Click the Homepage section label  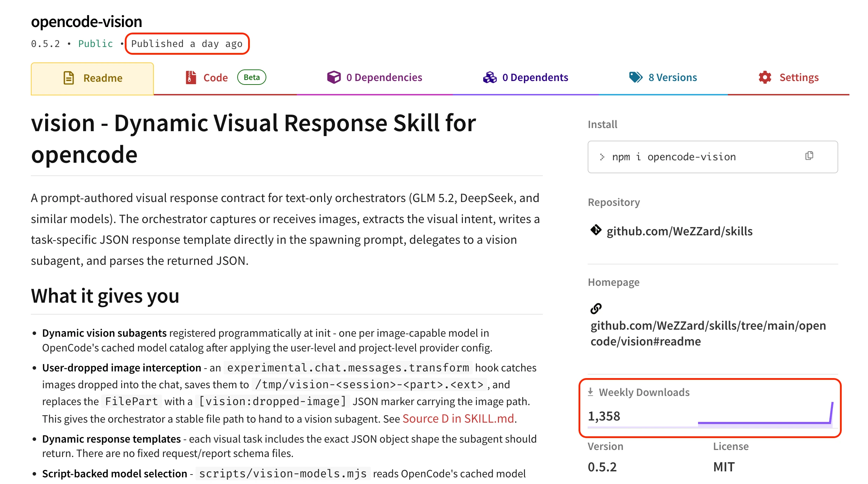pyautogui.click(x=614, y=282)
